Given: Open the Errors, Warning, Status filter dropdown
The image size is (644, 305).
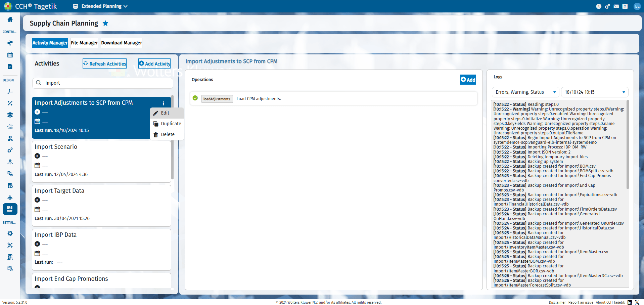Looking at the screenshot, I should click(x=525, y=92).
